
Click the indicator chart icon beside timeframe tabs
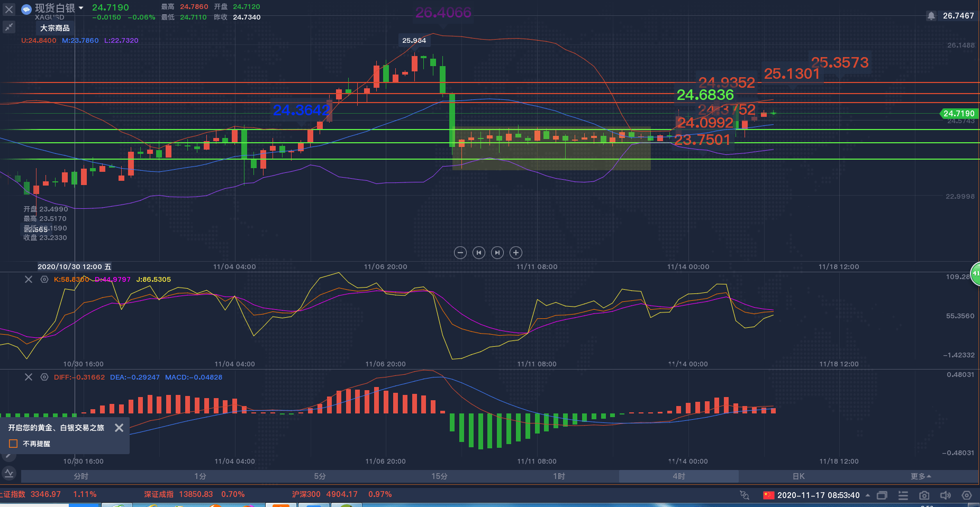click(x=9, y=473)
